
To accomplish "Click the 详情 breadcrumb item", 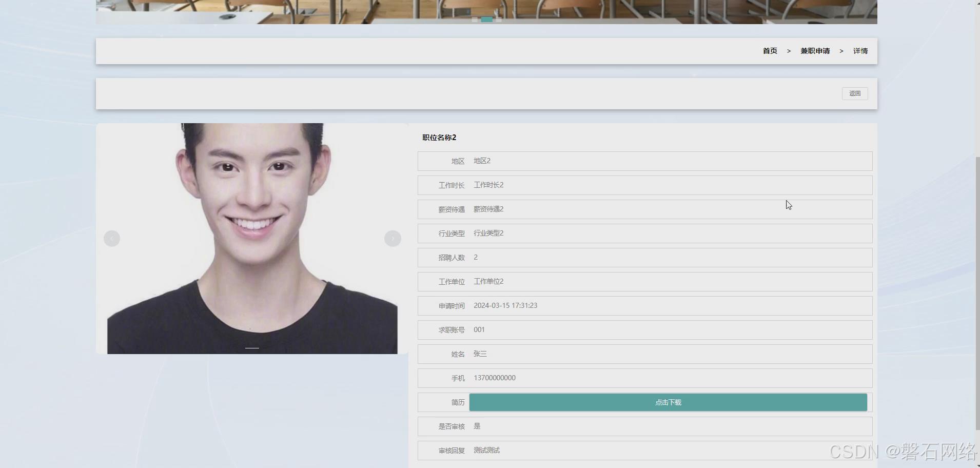I will coord(860,51).
